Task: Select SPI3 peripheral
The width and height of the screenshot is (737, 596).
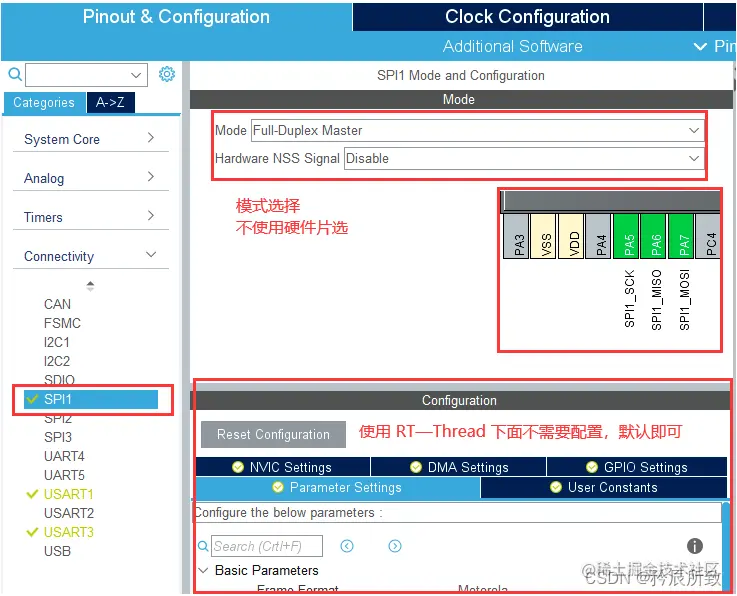Action: pyautogui.click(x=58, y=437)
